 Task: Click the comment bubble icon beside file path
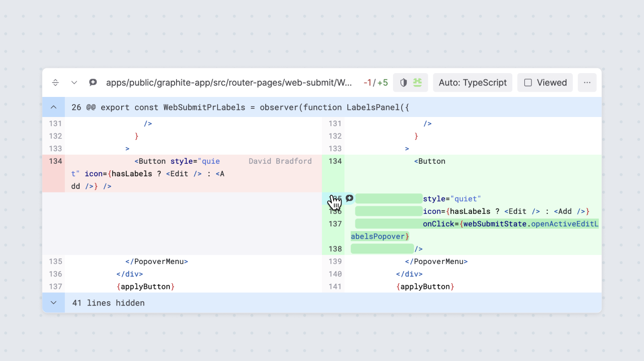coord(93,83)
